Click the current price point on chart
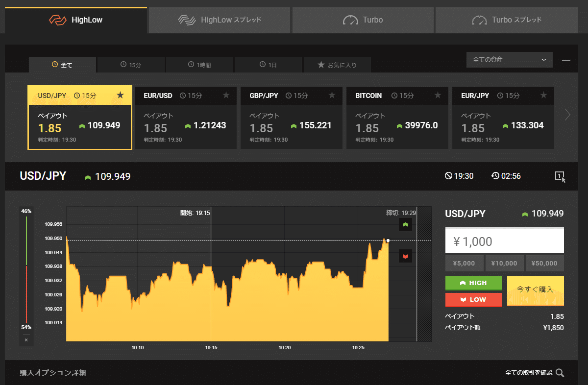 (388, 241)
